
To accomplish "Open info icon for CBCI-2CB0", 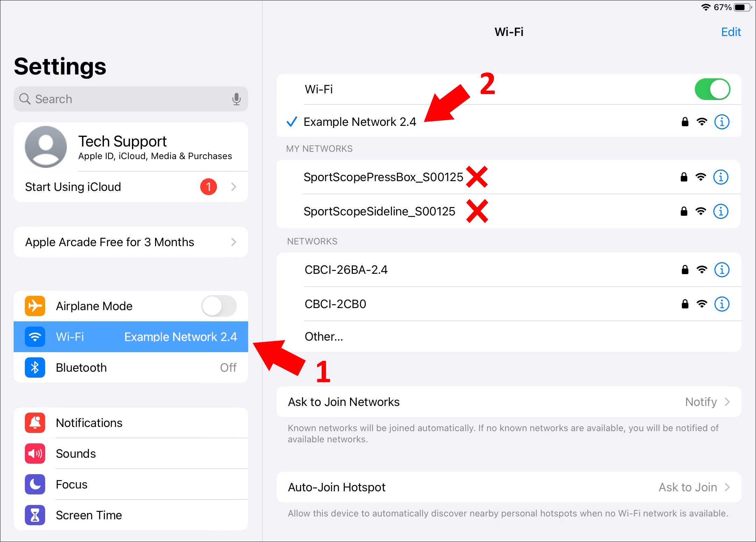I will [721, 304].
